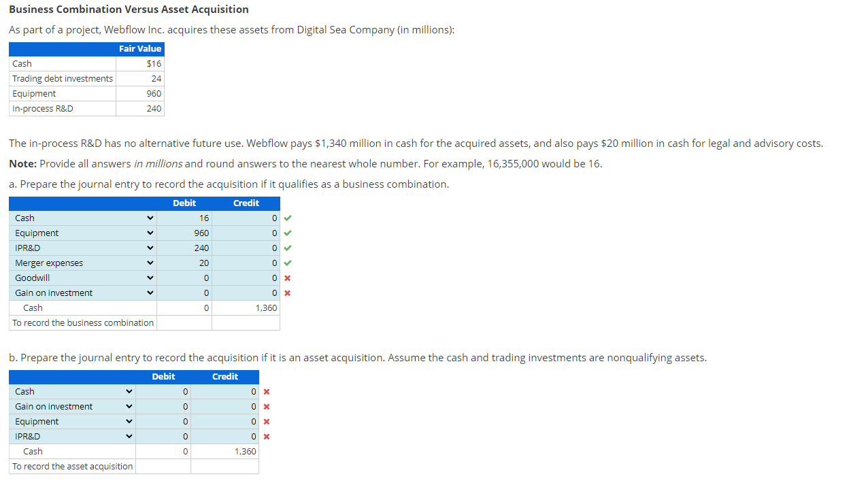
Task: Click the 'Business Combination Versus Asset Acquisition' heading
Action: (129, 10)
